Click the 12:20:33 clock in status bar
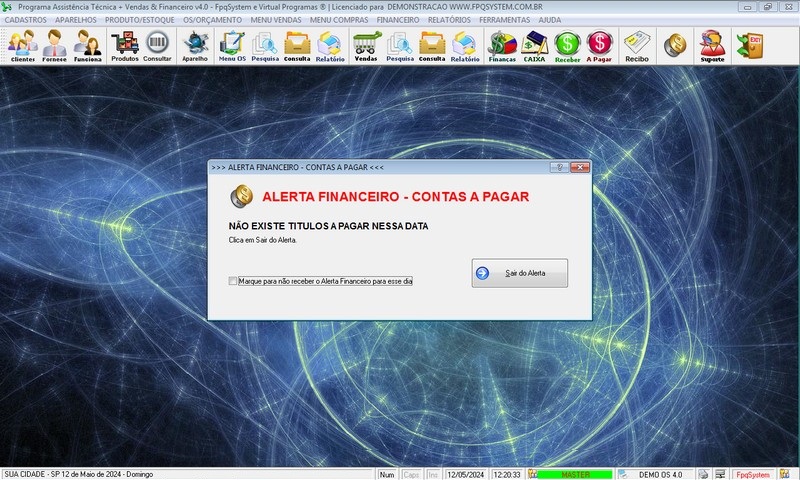 point(506,474)
